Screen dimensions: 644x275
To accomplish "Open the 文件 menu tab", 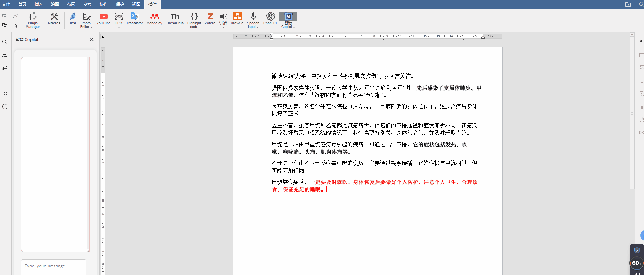I will click(6, 4).
